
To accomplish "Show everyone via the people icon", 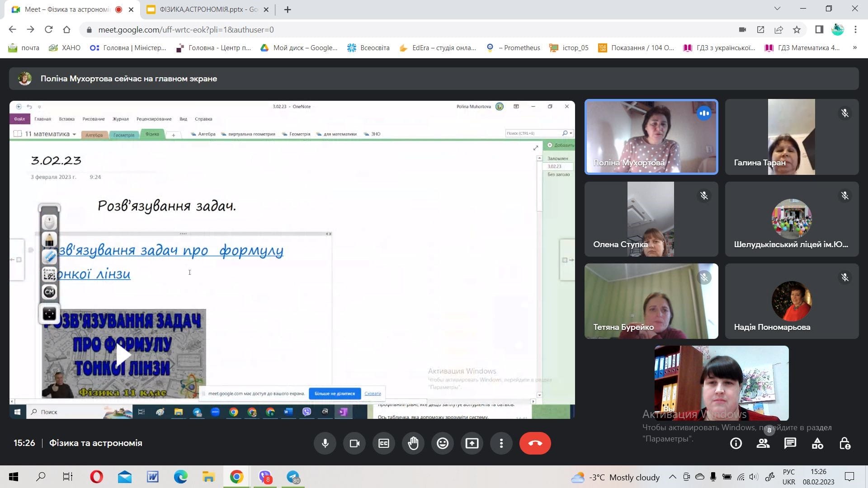I will (x=763, y=444).
